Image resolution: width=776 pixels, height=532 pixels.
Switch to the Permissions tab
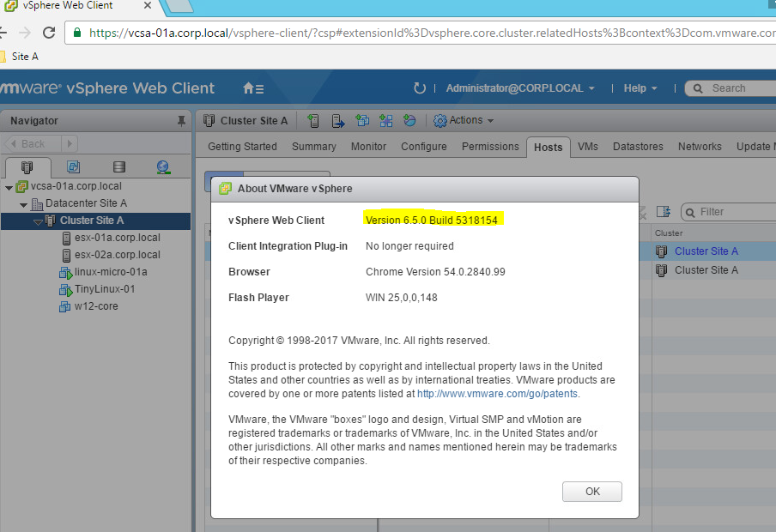pyautogui.click(x=490, y=147)
